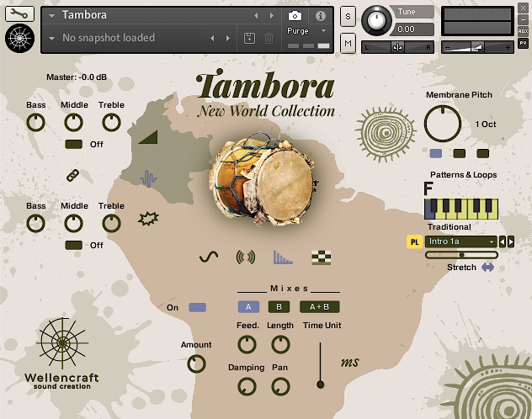Click the Tune knob
This screenshot has height=419, width=532.
coord(376,20)
